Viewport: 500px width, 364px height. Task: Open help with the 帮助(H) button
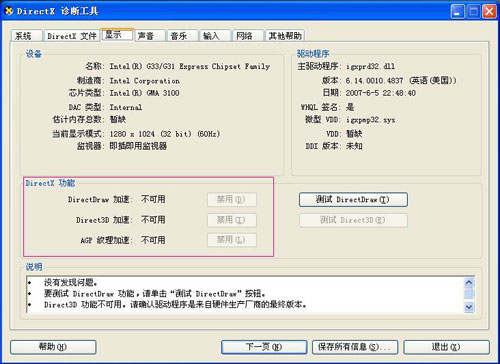click(x=53, y=347)
